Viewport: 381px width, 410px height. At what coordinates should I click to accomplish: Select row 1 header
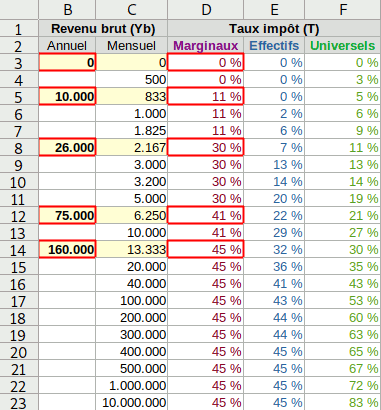(19, 29)
